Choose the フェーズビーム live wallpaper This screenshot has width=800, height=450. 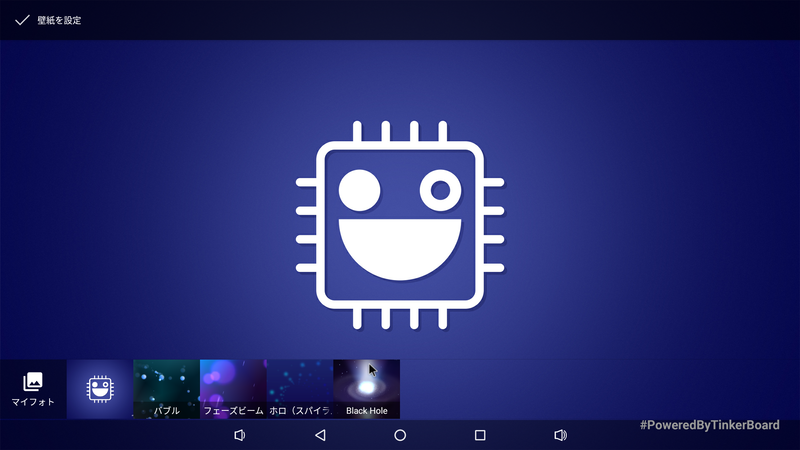pyautogui.click(x=233, y=389)
